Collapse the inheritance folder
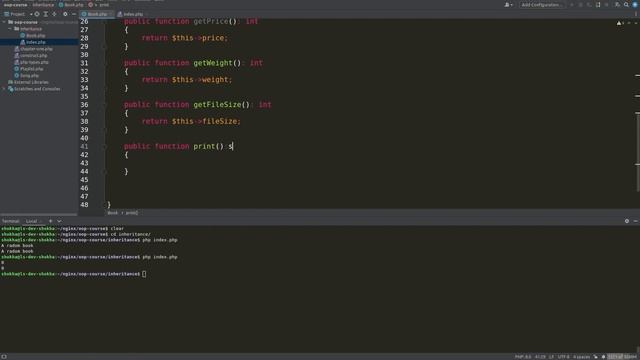Image resolution: width=640 pixels, height=360 pixels. 10,29
